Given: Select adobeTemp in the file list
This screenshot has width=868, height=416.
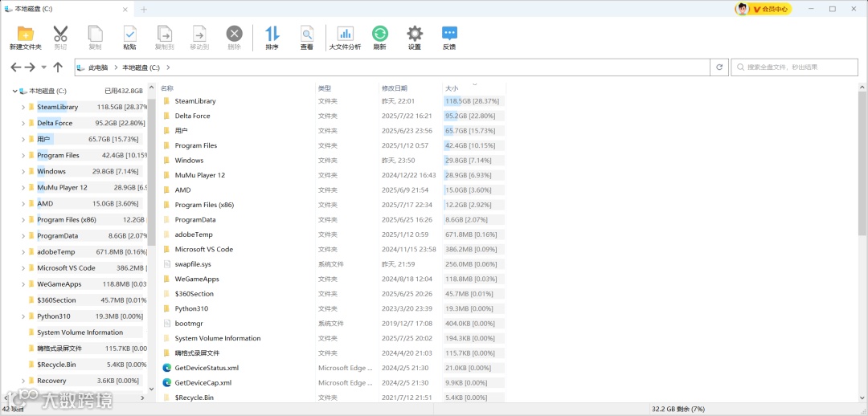Looking at the screenshot, I should pos(194,235).
